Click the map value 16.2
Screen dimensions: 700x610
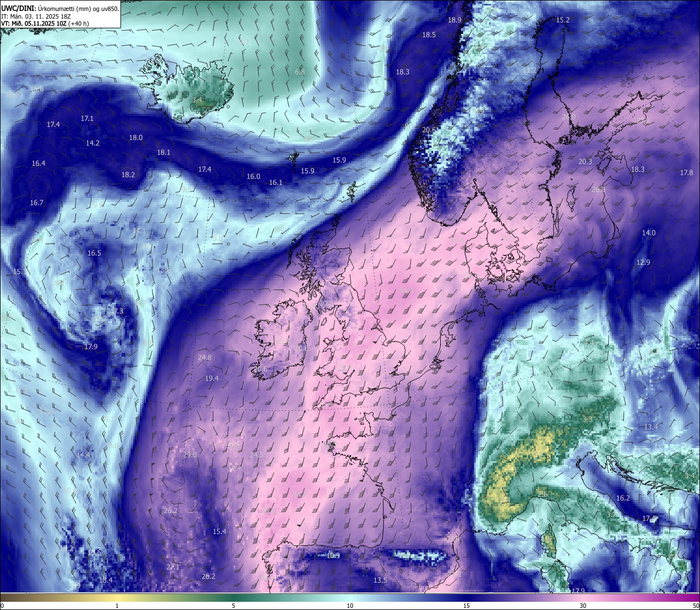(623, 498)
